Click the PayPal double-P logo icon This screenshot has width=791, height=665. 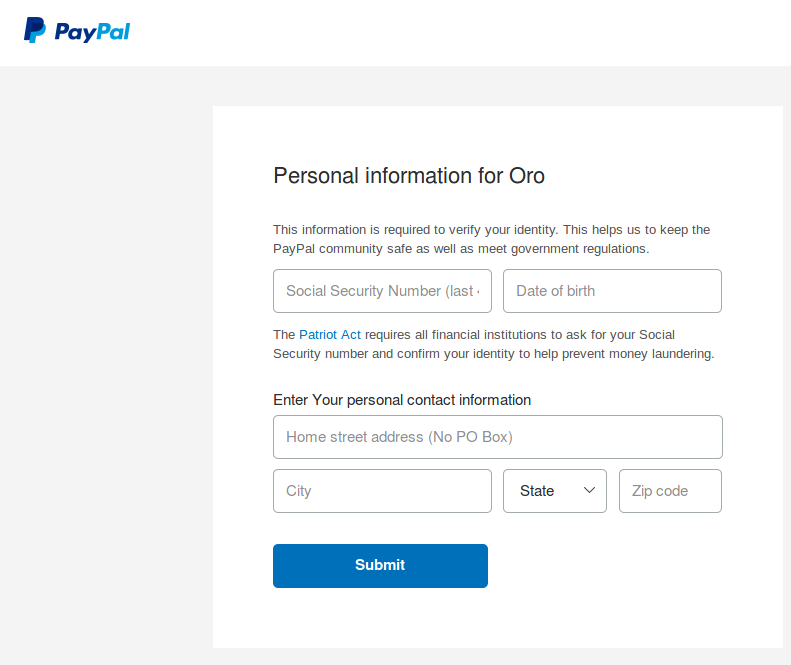click(x=35, y=31)
